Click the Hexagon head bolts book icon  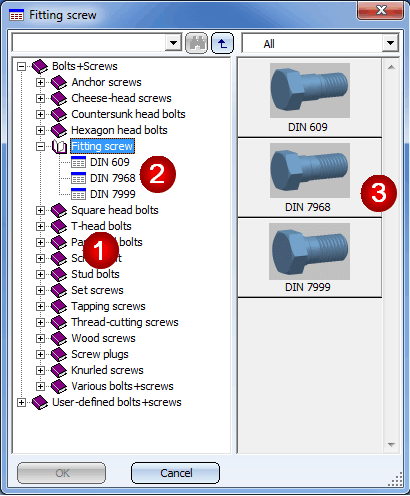pyautogui.click(x=59, y=130)
